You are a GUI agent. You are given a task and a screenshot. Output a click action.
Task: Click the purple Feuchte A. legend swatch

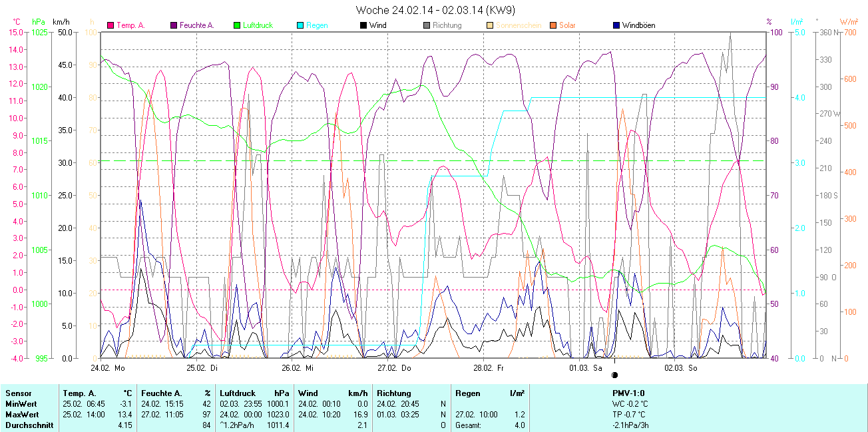click(174, 26)
